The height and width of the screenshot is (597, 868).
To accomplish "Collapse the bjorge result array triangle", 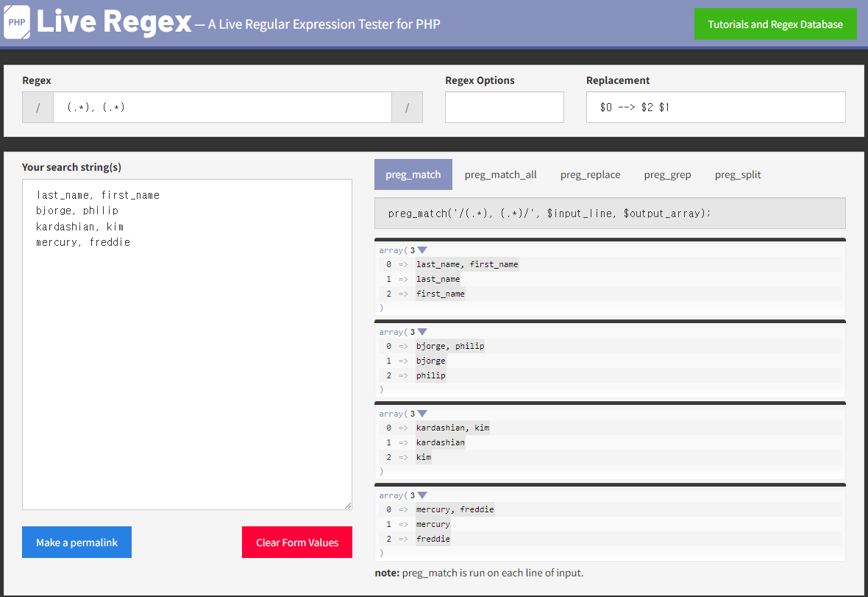I will pyautogui.click(x=422, y=332).
